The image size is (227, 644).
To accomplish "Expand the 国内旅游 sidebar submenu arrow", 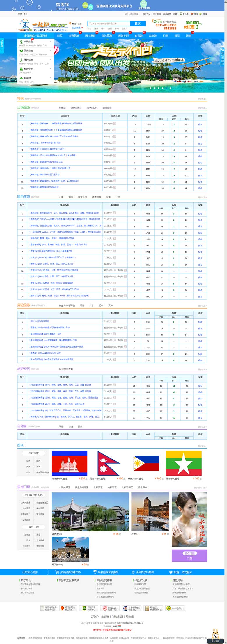I will (51, 51).
